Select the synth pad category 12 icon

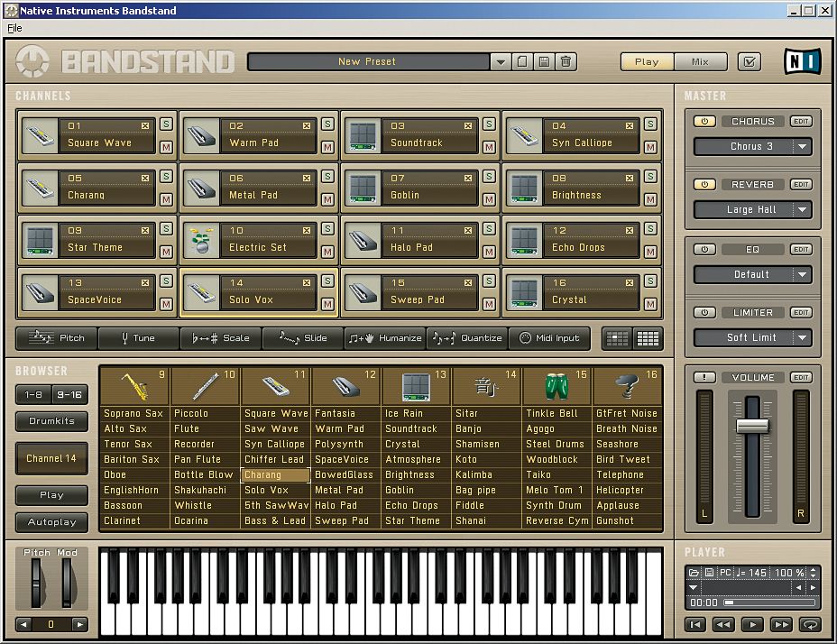[x=346, y=385]
